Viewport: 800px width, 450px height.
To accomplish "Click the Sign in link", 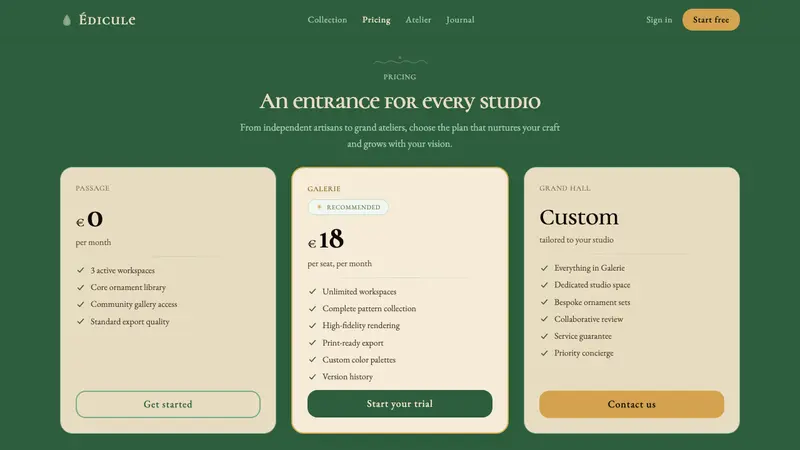I will (x=659, y=20).
